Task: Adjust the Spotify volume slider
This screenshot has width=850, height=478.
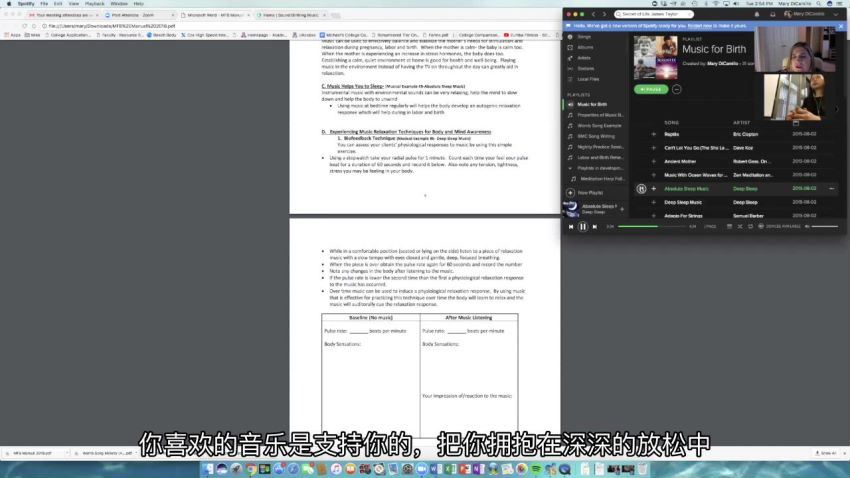Action: (825, 227)
